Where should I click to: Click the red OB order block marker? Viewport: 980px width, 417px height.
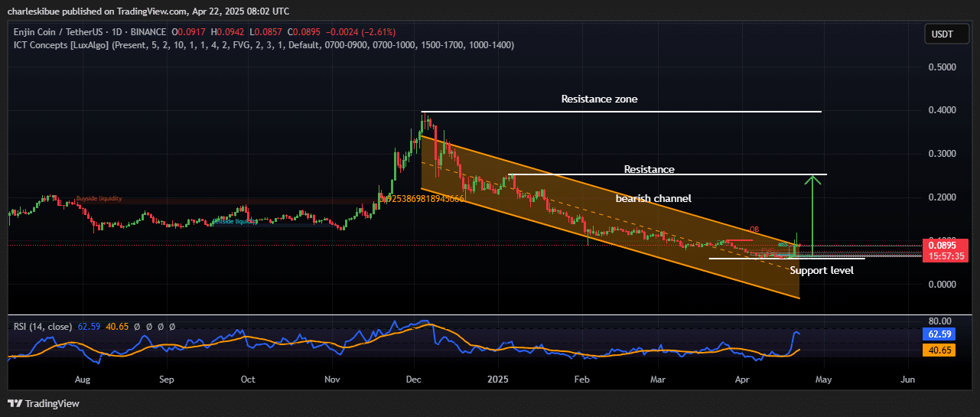click(x=754, y=229)
